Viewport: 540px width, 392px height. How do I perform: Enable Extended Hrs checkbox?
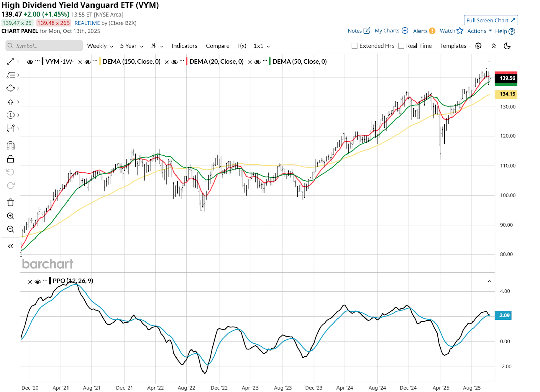tap(354, 46)
